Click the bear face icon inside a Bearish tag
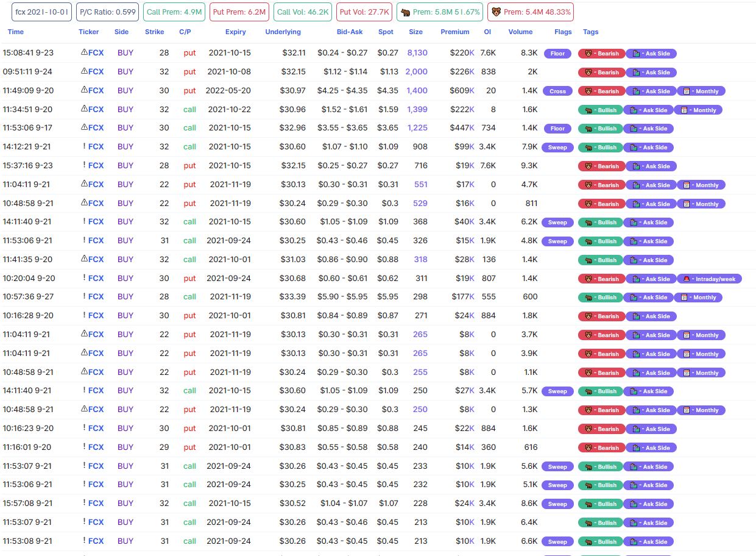 589,53
